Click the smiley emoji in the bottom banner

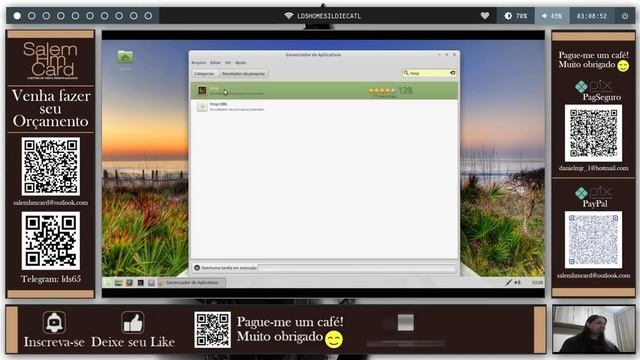[x=334, y=339]
